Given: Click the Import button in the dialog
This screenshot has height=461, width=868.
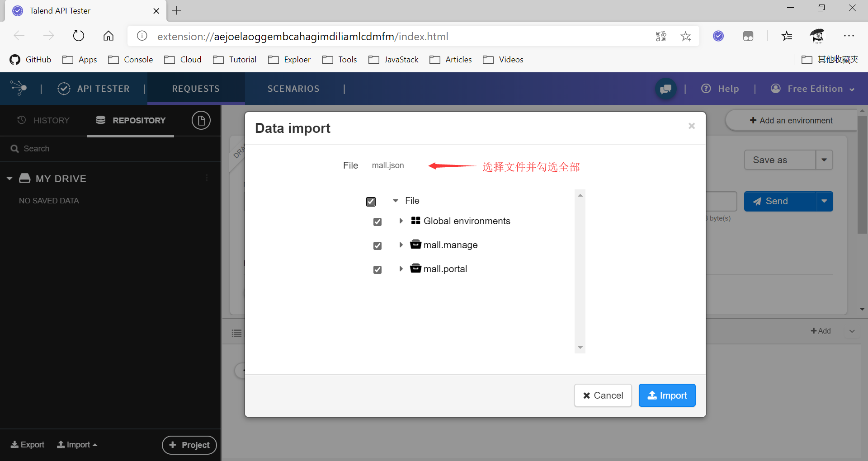Looking at the screenshot, I should 667,395.
